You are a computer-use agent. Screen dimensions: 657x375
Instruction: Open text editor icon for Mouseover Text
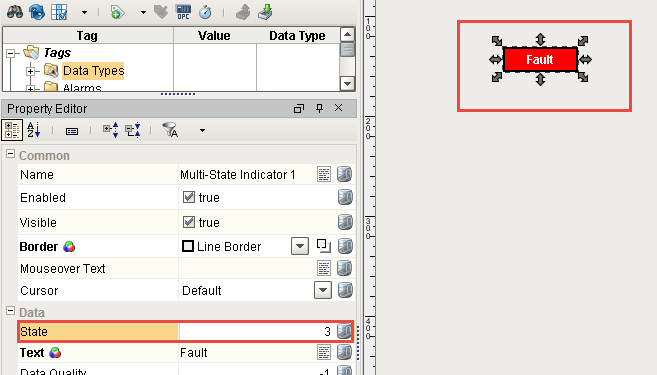[324, 268]
